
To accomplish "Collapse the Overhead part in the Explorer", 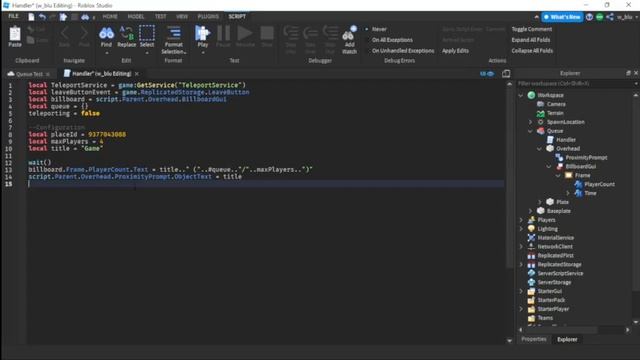I will pos(540,149).
